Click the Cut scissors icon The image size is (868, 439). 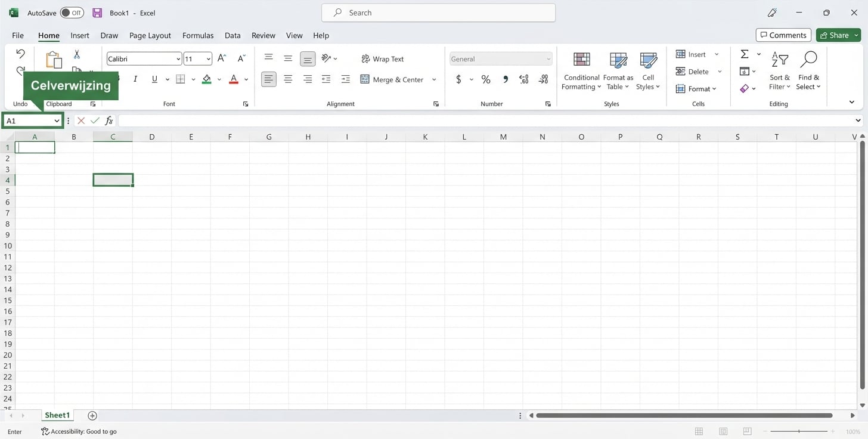pos(76,54)
